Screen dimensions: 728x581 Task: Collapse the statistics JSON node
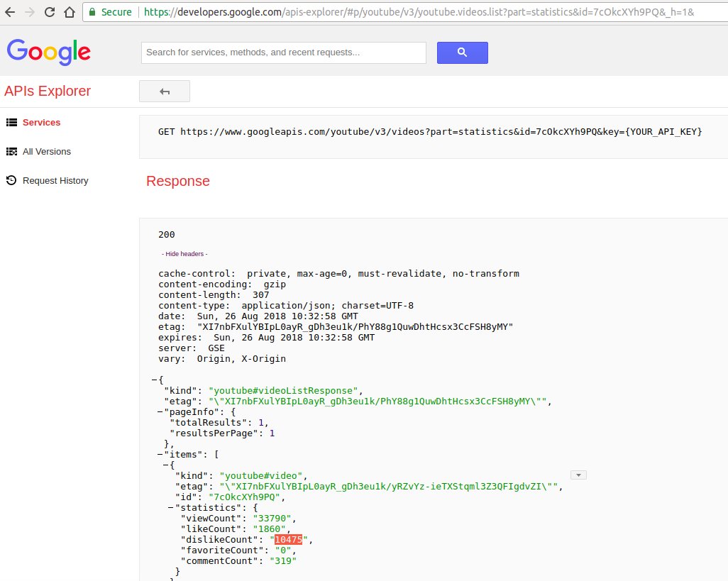171,508
